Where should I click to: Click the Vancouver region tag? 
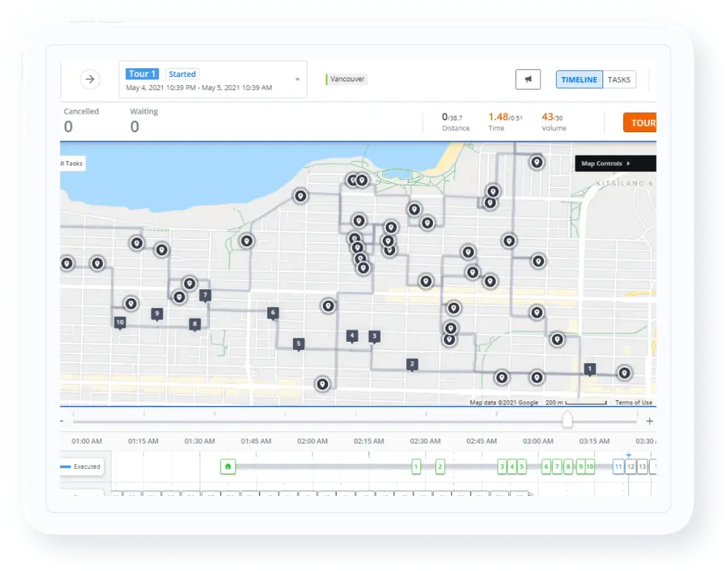347,79
